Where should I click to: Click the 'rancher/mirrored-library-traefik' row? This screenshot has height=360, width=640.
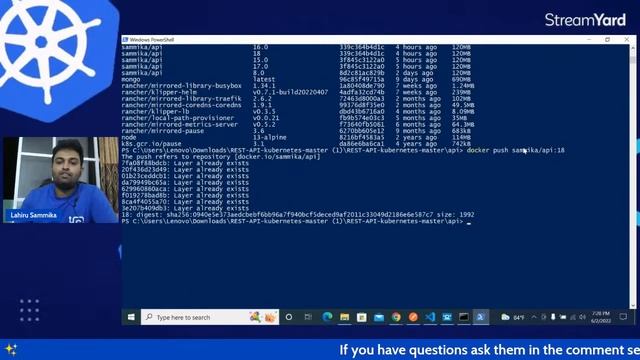296,99
